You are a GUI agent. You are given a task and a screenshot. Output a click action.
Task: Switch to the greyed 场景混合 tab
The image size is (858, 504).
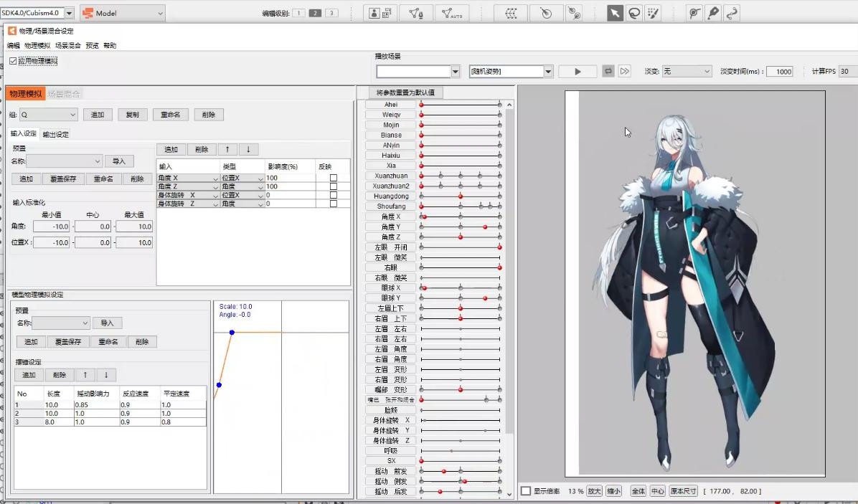coord(63,94)
